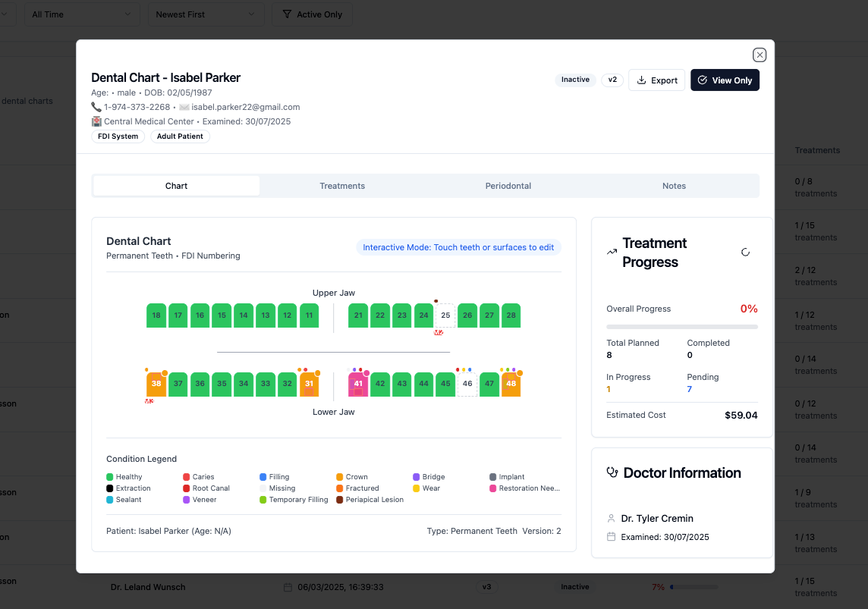Select tooth 12 in upper jaw

point(288,315)
